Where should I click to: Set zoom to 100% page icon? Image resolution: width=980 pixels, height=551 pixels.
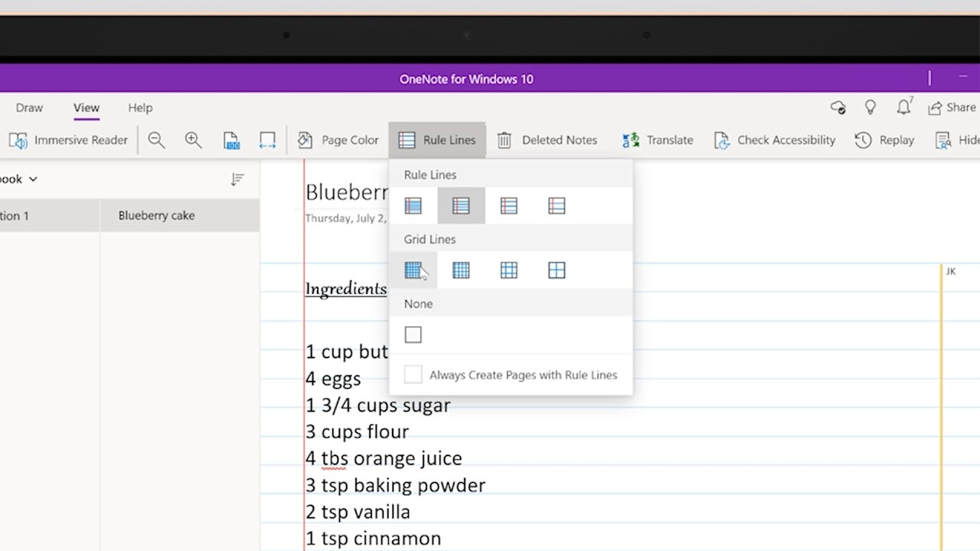pyautogui.click(x=231, y=140)
